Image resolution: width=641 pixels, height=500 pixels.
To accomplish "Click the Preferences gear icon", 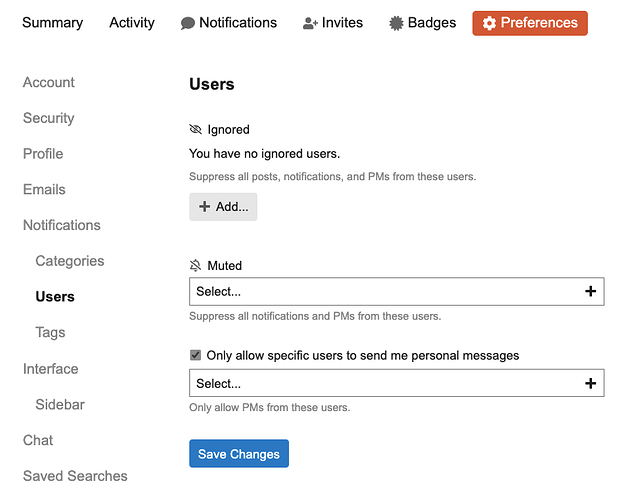I will (x=489, y=23).
